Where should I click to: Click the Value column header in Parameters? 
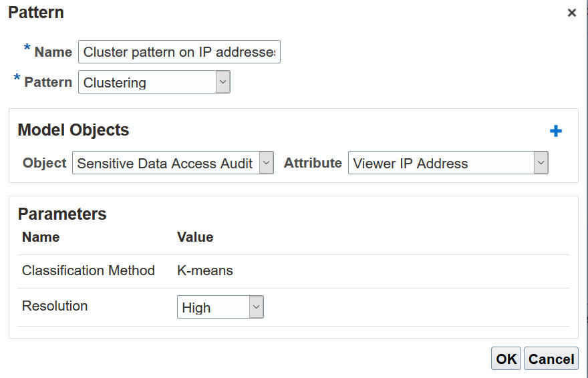[x=195, y=237]
